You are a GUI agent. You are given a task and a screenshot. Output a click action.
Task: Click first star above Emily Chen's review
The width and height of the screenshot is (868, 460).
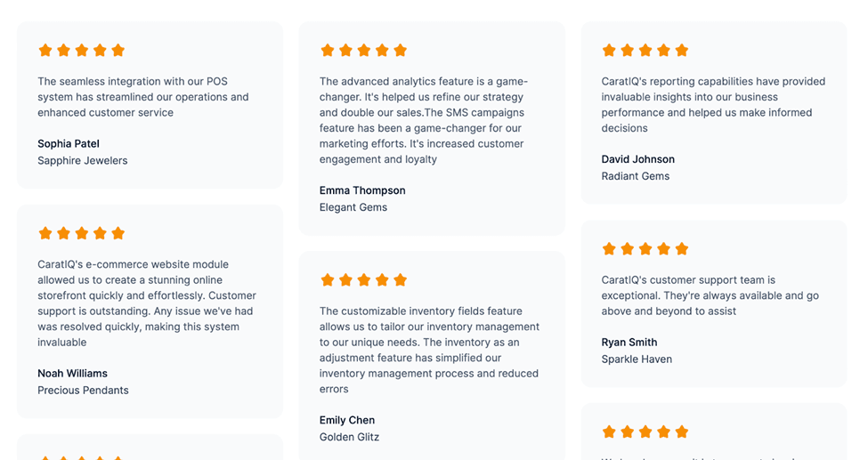coord(328,279)
